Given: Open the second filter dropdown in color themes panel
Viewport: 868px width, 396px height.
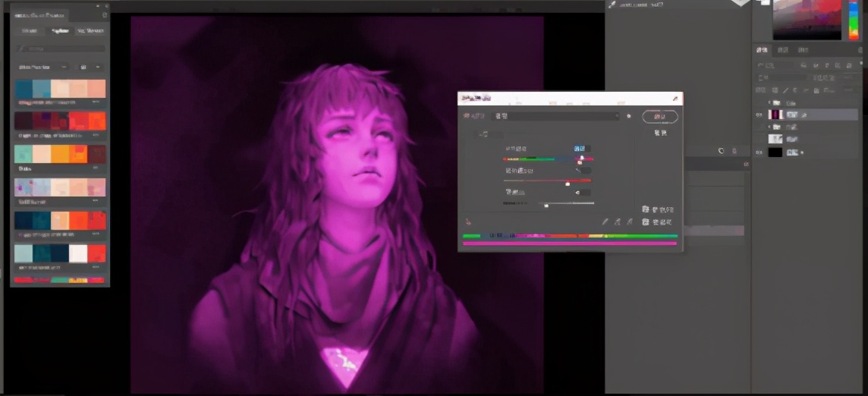Looking at the screenshot, I should tap(90, 67).
